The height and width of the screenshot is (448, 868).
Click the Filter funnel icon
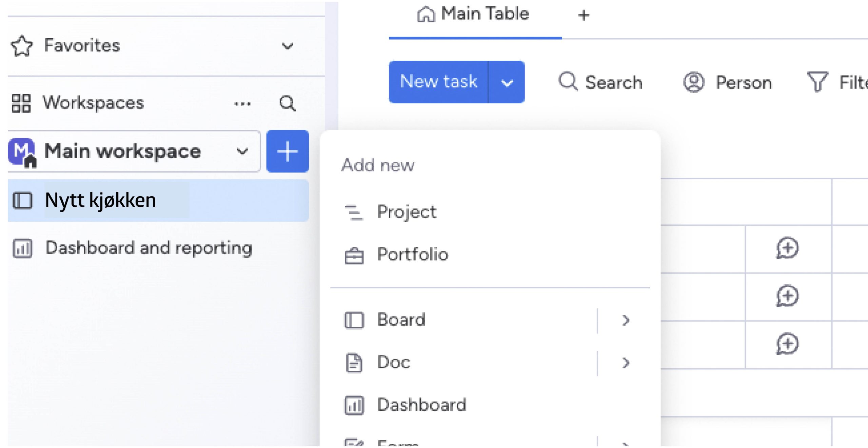click(817, 82)
